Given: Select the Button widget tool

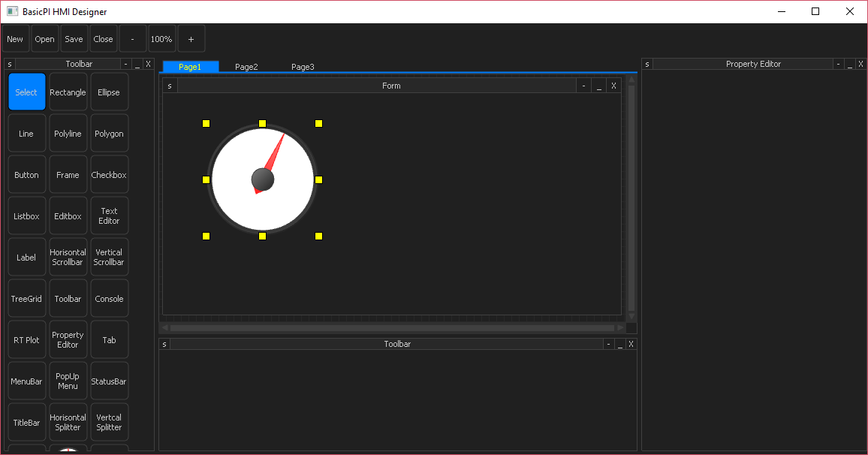Looking at the screenshot, I should pyautogui.click(x=26, y=175).
